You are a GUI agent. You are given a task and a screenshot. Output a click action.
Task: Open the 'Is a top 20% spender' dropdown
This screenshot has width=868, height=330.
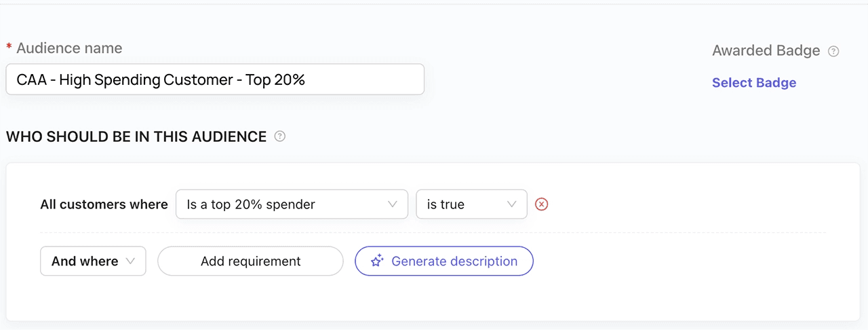coord(292,204)
